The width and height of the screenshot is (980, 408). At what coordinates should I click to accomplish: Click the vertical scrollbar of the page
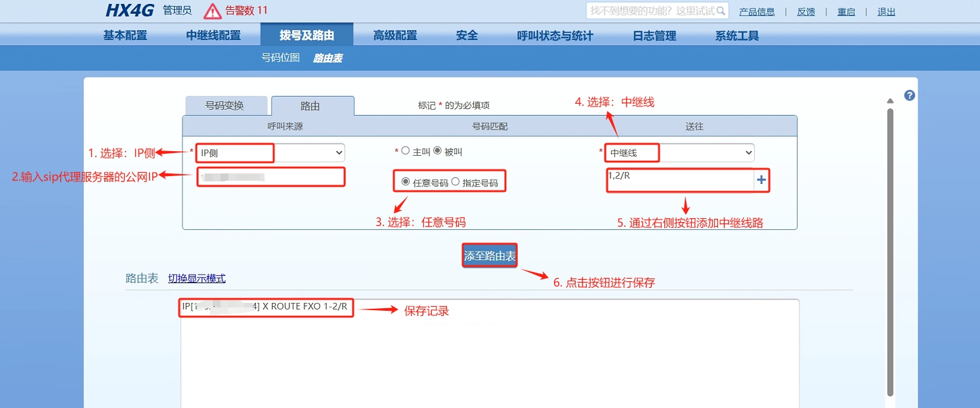(x=890, y=250)
